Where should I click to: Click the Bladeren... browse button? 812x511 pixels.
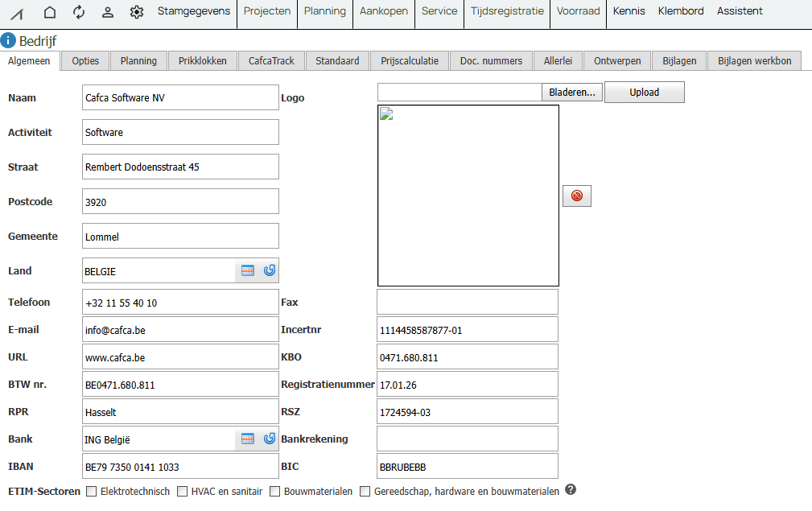pyautogui.click(x=572, y=93)
